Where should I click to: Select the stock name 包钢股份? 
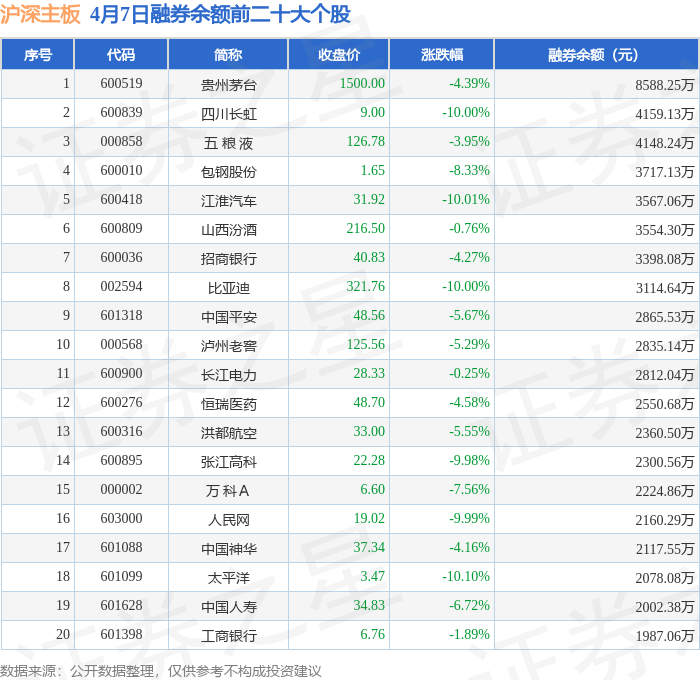(229, 171)
